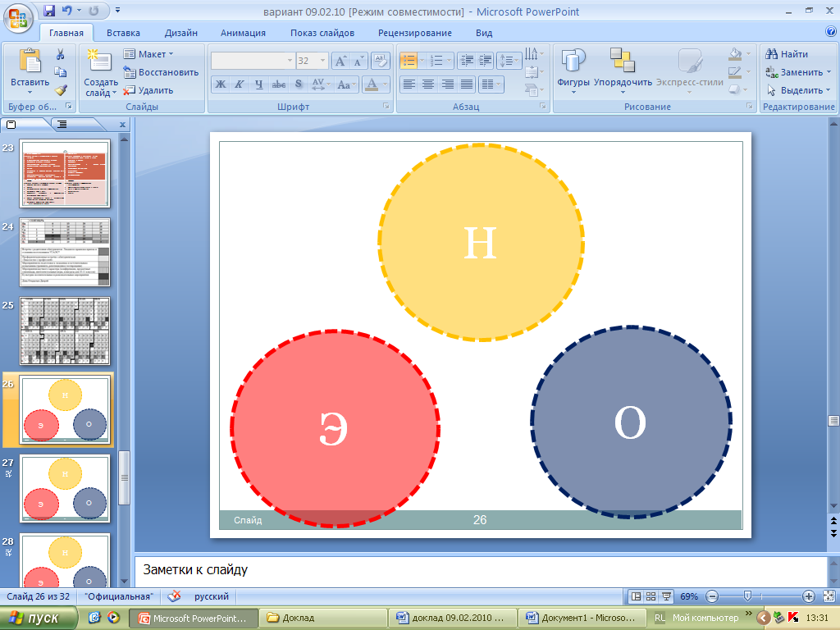
Task: Clear all text formatting
Action: [380, 61]
